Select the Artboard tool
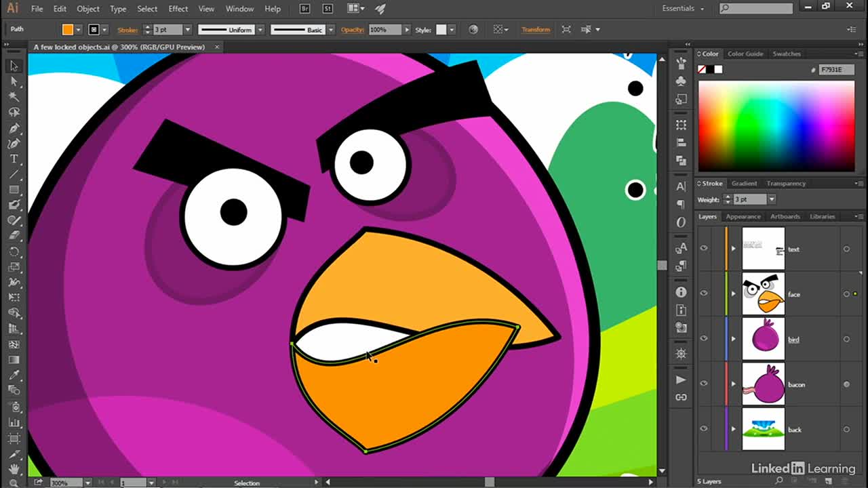Screen dimensions: 868x488 (x=14, y=437)
